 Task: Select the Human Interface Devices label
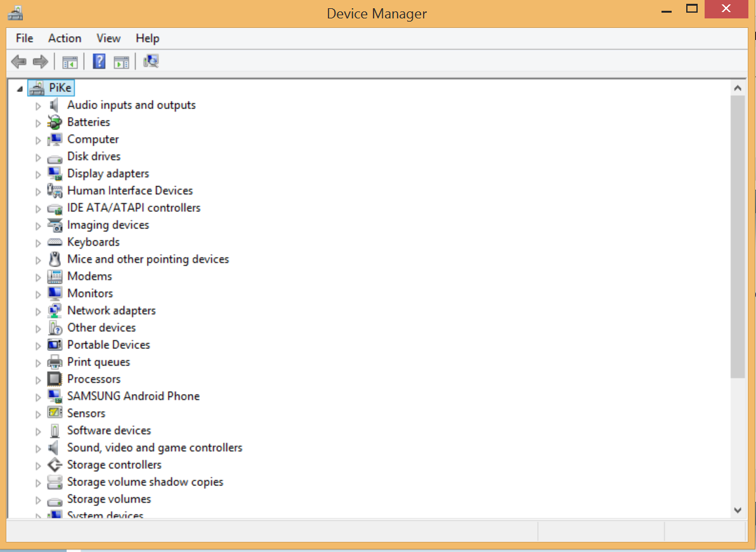(129, 190)
